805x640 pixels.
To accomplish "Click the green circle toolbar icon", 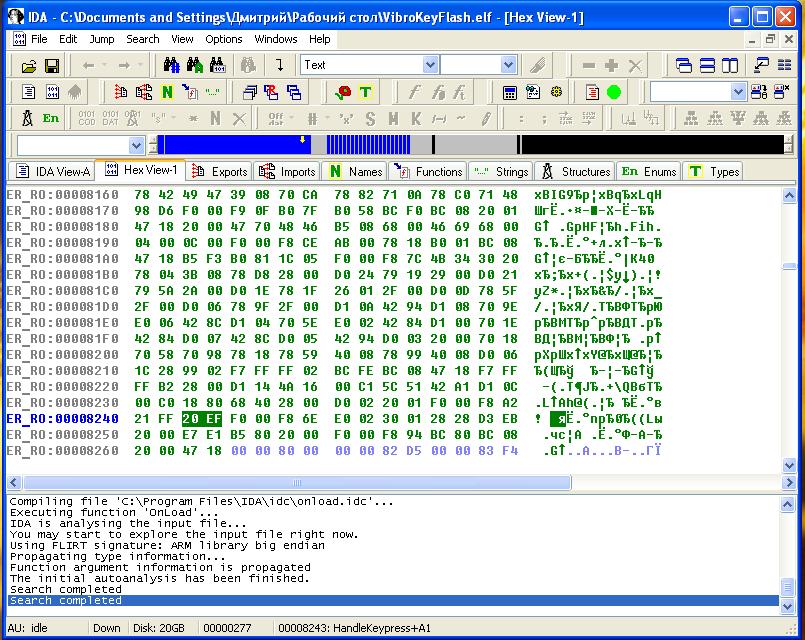I will pos(614,92).
